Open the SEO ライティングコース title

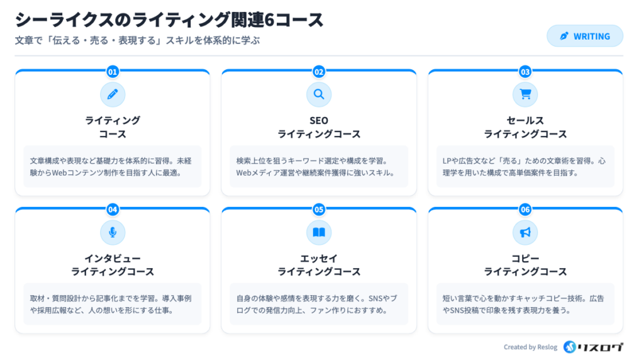319,127
